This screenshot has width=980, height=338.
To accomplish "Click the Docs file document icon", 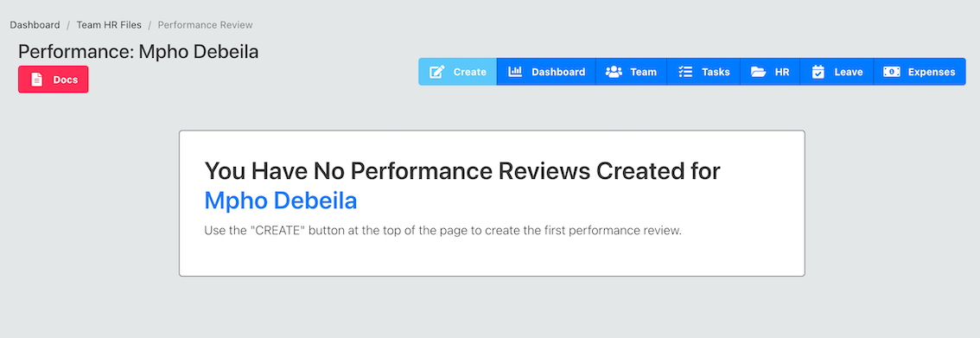I will tap(37, 80).
